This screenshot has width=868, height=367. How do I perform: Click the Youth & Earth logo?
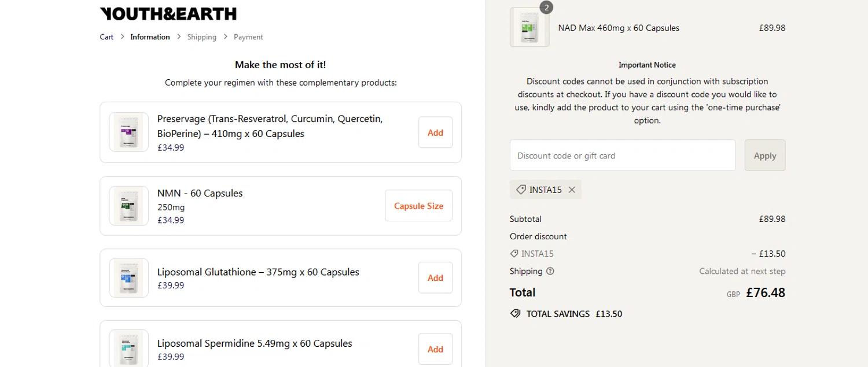[168, 14]
